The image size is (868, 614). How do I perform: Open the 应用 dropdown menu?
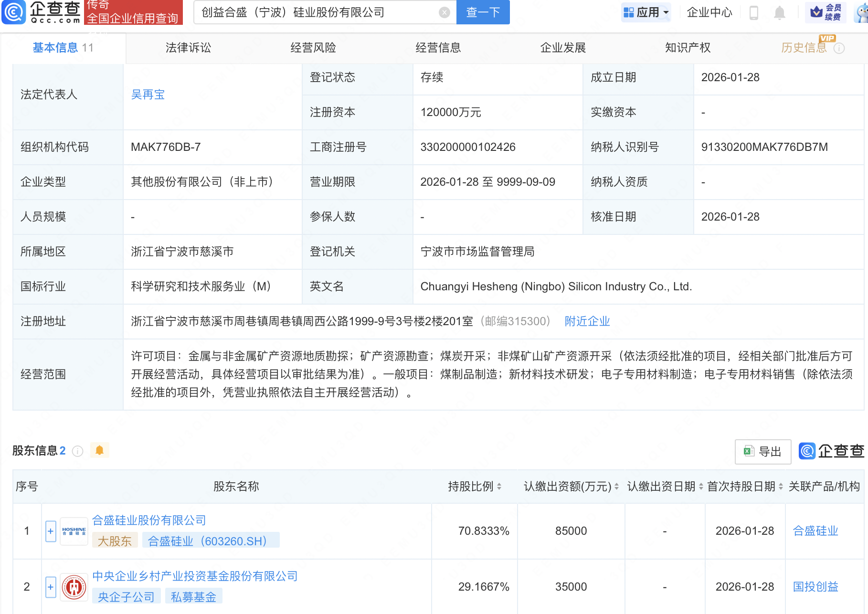pos(646,12)
